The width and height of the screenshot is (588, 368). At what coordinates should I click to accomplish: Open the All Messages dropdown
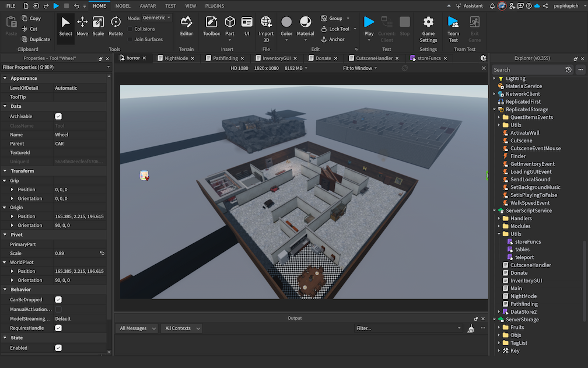(137, 328)
